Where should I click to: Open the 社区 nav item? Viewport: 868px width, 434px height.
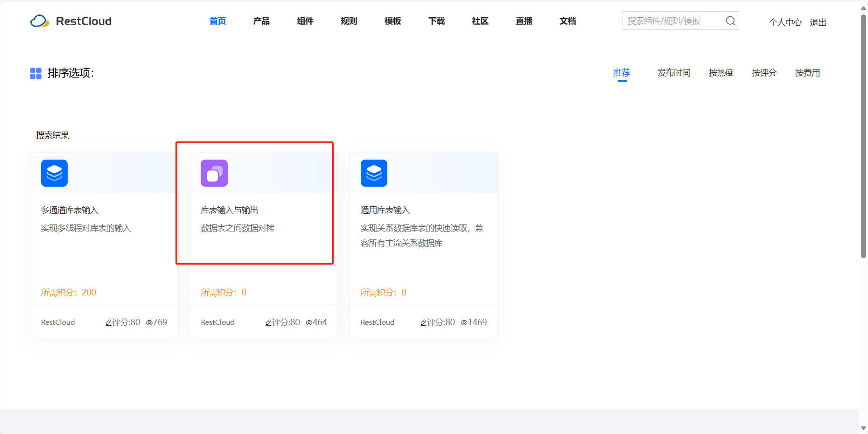tap(480, 21)
